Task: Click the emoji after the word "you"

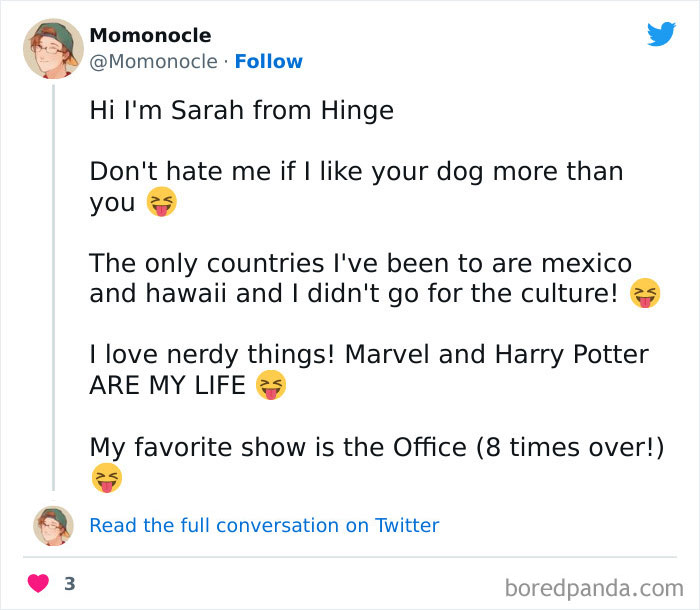Action: tap(161, 203)
